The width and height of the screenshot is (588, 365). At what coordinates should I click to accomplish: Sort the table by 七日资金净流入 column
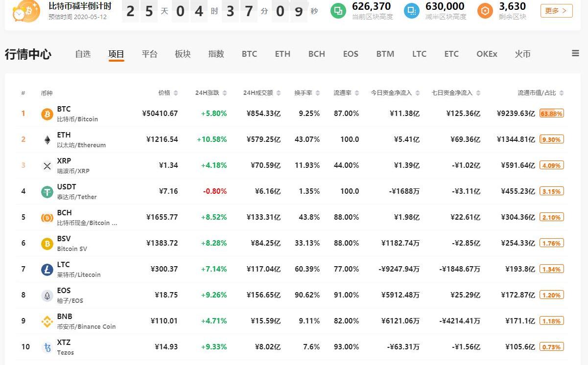click(456, 93)
